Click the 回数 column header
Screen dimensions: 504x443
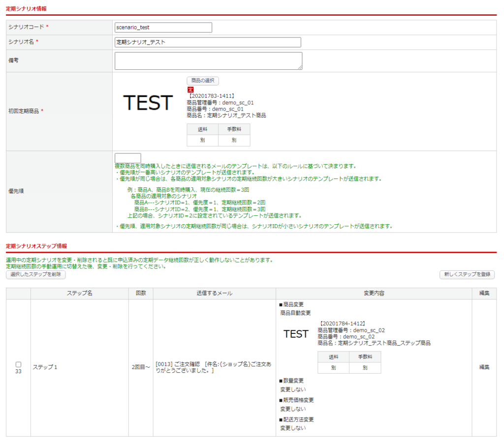pyautogui.click(x=141, y=294)
